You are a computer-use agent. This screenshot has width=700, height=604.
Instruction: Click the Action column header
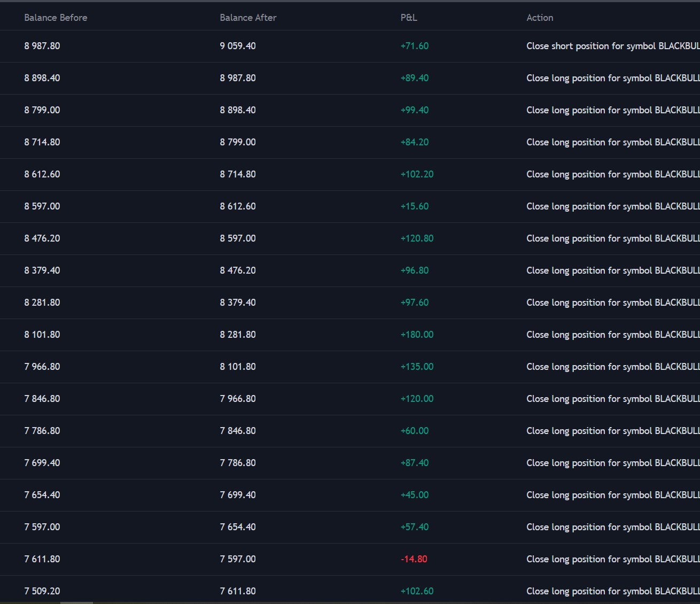pos(540,18)
